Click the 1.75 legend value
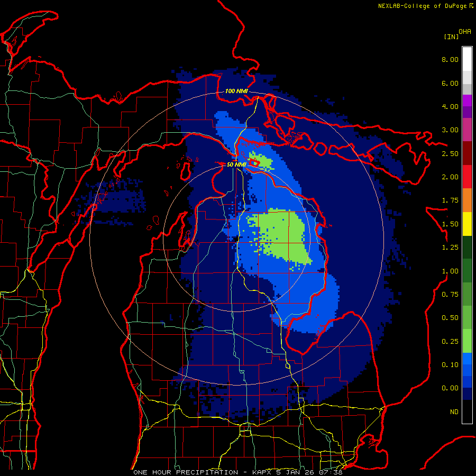Viewport: 476px width, 476px height. click(450, 200)
